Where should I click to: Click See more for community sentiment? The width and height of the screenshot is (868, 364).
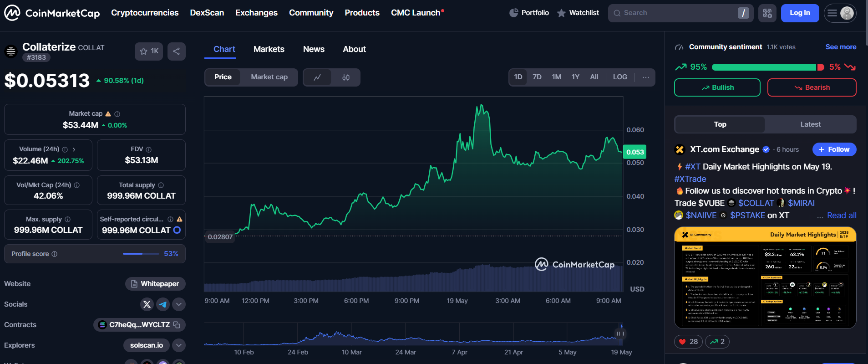tap(841, 47)
